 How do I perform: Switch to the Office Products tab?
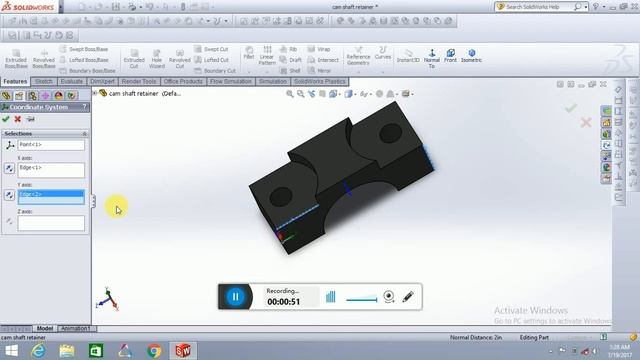tap(183, 81)
